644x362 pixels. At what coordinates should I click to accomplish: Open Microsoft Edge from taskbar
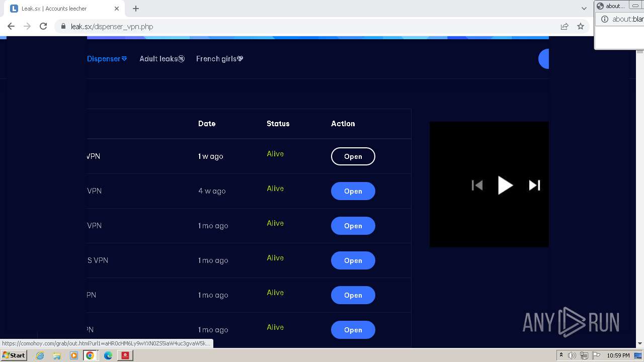coord(108,355)
